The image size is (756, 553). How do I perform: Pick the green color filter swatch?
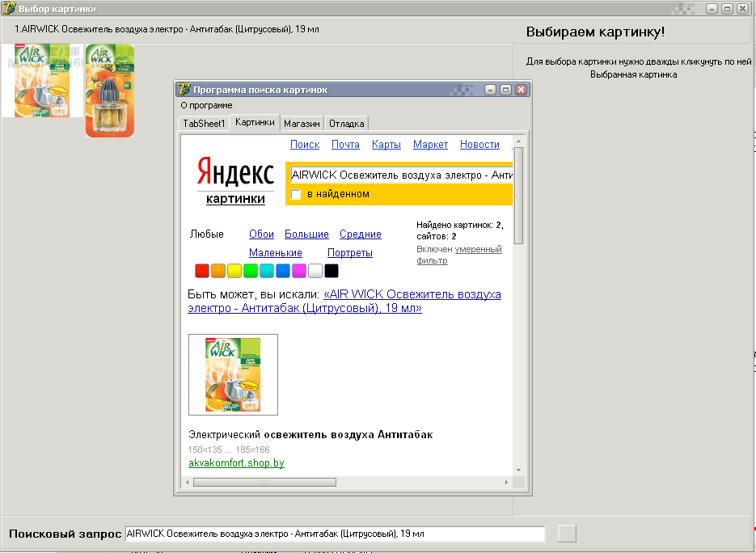pos(251,271)
